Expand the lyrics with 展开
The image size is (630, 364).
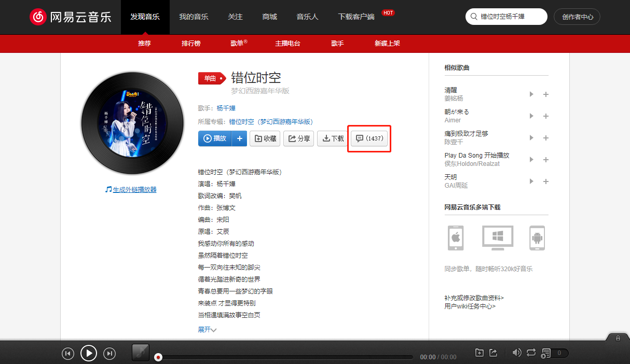pyautogui.click(x=207, y=329)
